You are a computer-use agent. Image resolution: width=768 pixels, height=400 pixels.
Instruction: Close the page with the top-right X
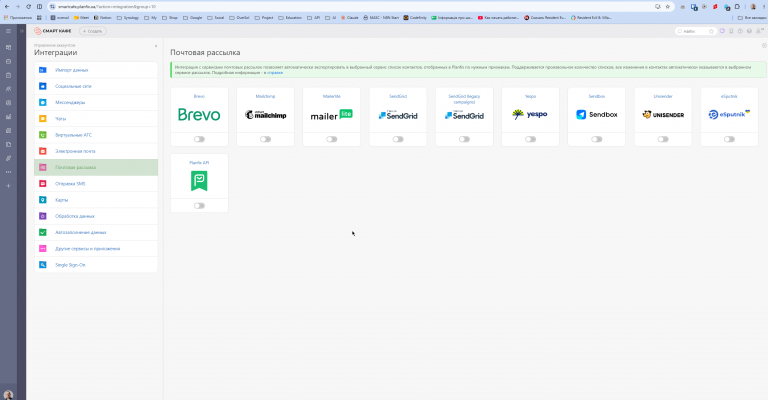764,46
